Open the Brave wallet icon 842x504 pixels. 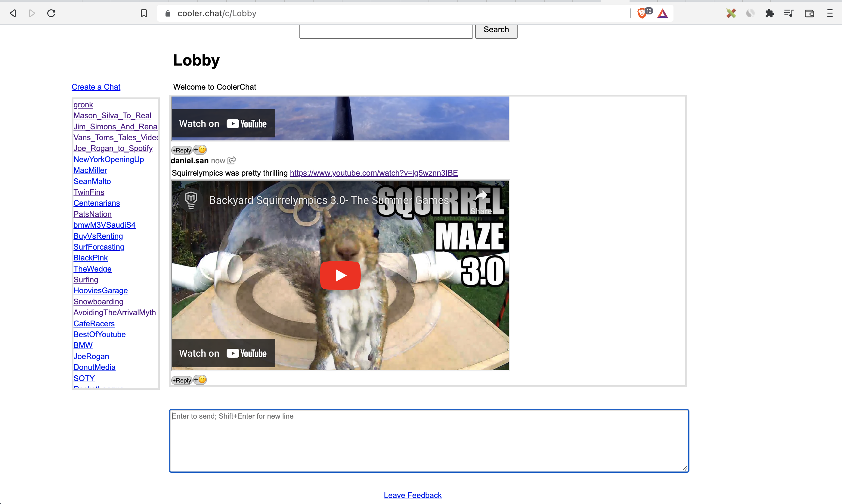point(809,13)
